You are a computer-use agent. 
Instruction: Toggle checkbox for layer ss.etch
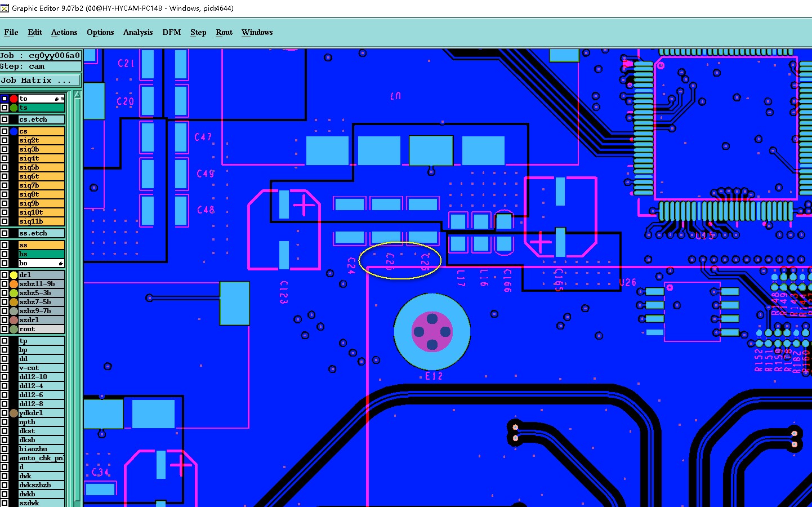[x=5, y=233]
